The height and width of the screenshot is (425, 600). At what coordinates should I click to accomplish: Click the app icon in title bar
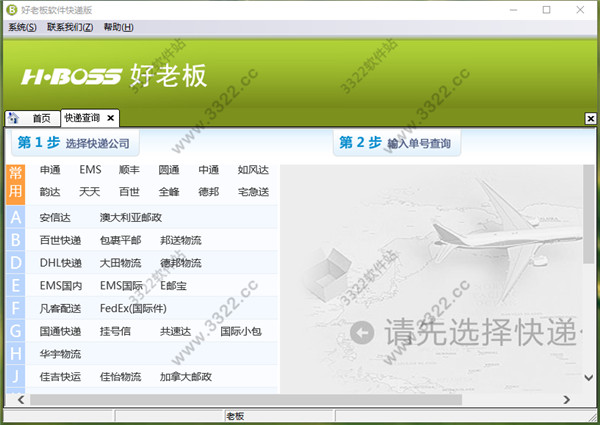(x=12, y=10)
